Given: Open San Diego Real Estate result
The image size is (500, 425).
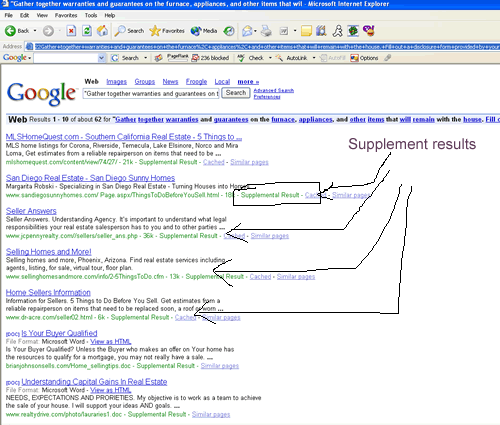Looking at the screenshot, I should click(90, 178).
